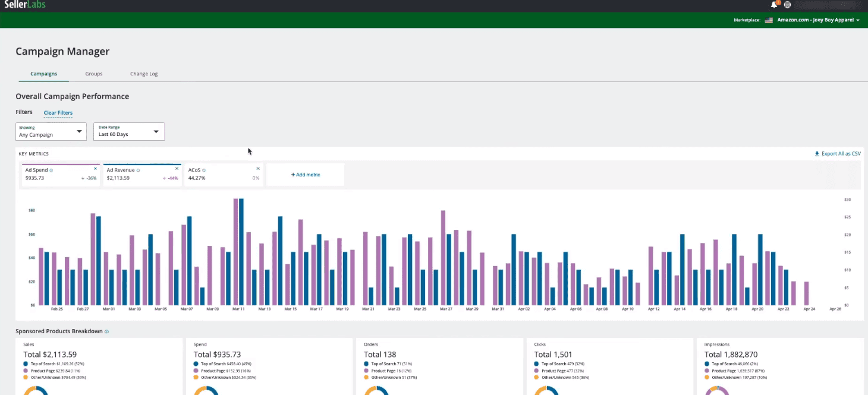Click the Top of Search blue legend dot under Sales
This screenshot has width=868, height=395.
click(26, 364)
